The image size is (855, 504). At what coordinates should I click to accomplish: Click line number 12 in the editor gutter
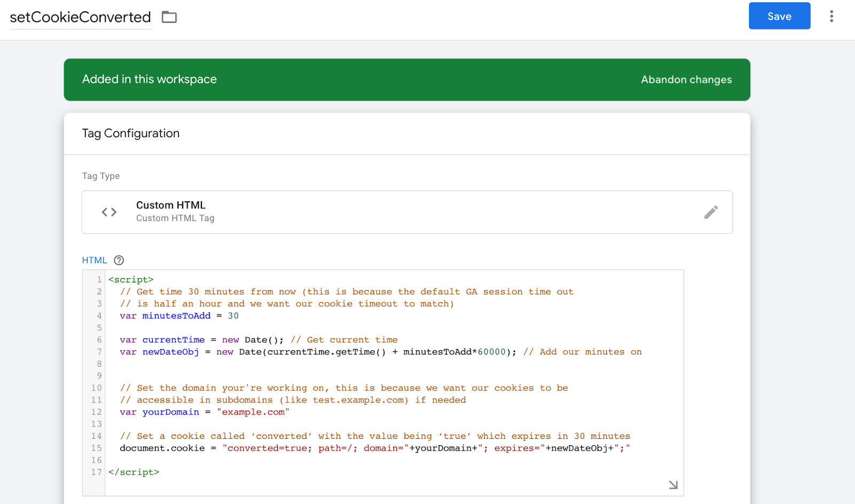tap(96, 412)
